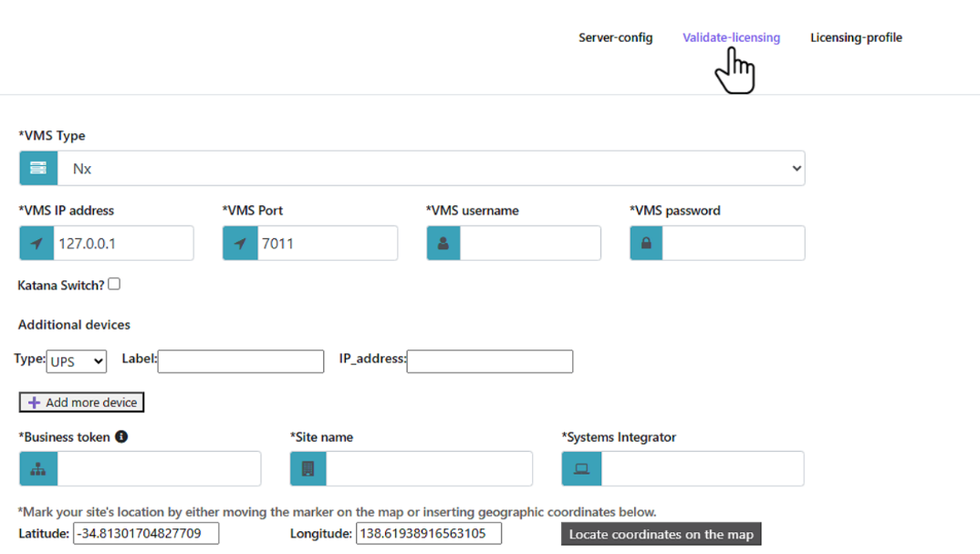This screenshot has height=554, width=980.
Task: Open the Validate-licensing tab
Action: pyautogui.click(x=731, y=37)
